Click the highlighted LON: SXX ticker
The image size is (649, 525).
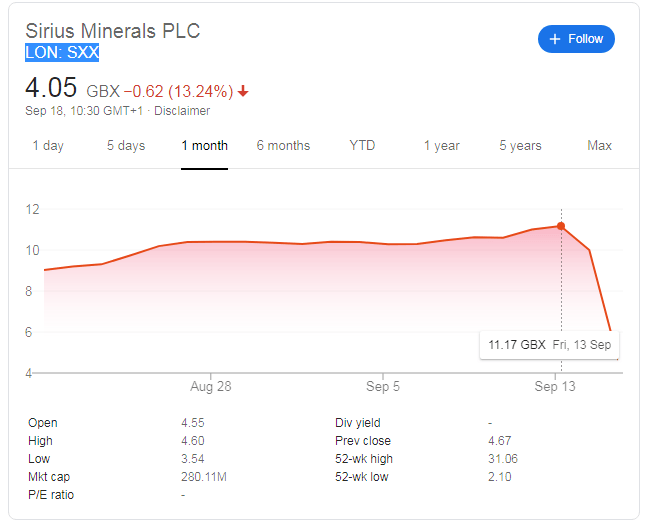pos(62,53)
